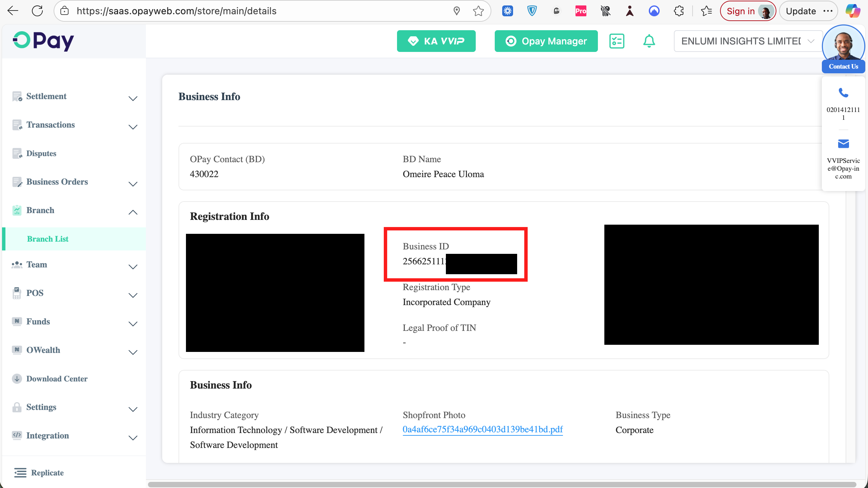Expand the Settlement menu
This screenshot has height=488, width=868.
pos(133,98)
